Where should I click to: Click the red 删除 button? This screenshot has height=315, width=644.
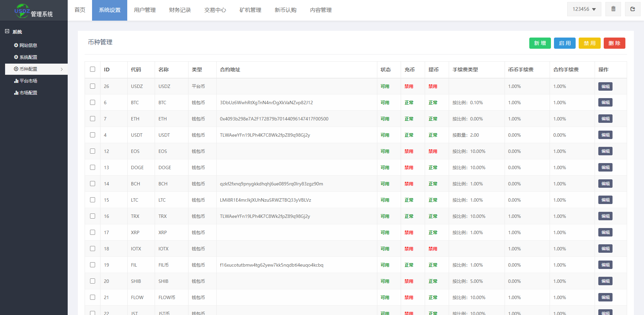point(614,43)
